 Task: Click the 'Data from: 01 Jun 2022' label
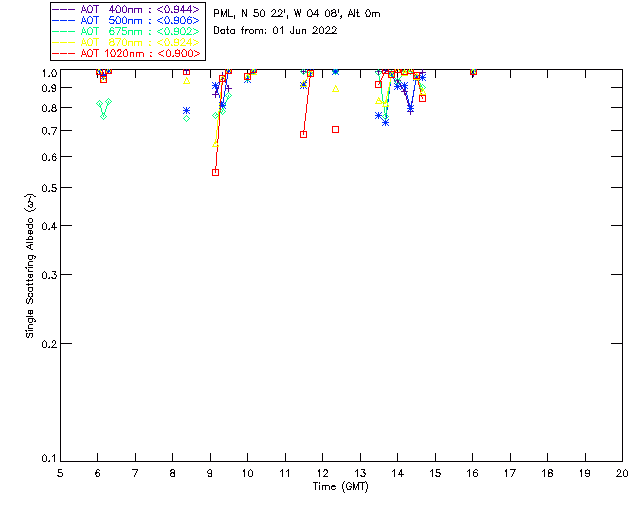(x=275, y=30)
